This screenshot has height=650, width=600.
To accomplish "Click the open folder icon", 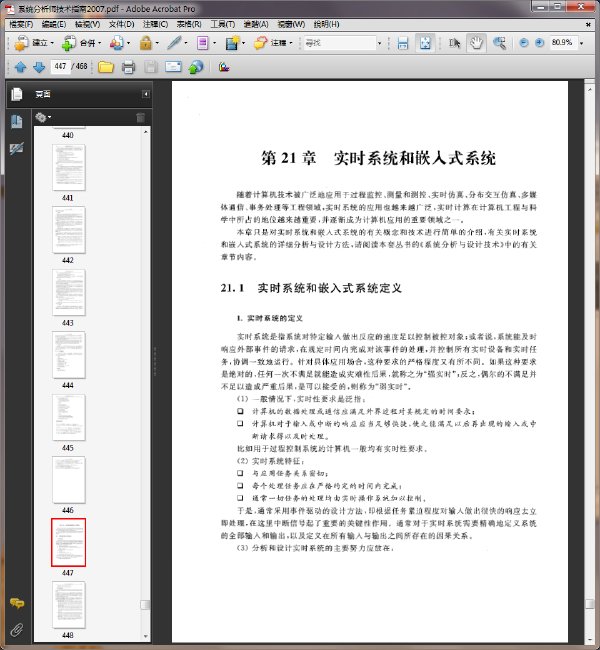I will (x=106, y=67).
